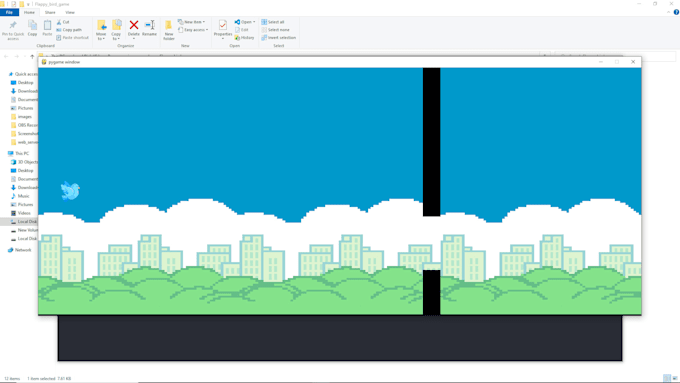The image size is (680, 383).
Task: Click the Properties checkmark icon
Action: click(223, 25)
